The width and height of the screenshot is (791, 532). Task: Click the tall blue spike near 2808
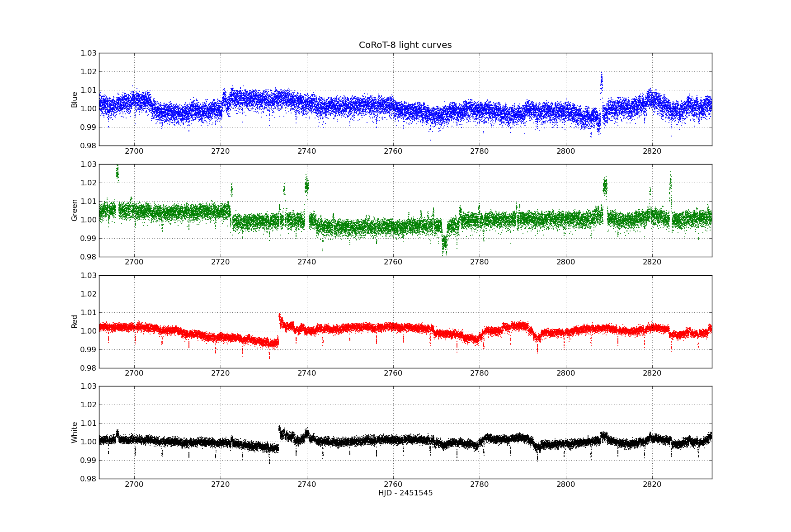[x=601, y=83]
